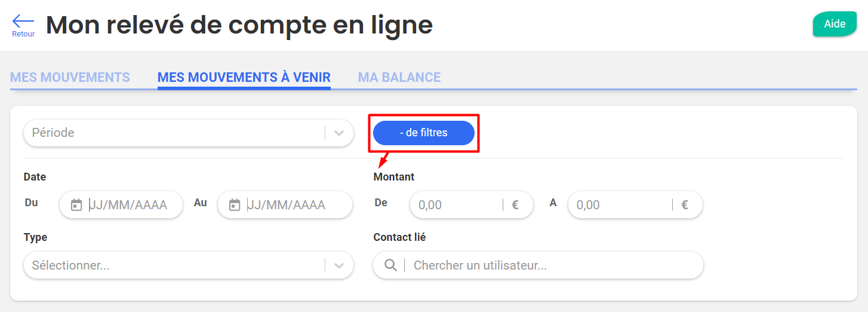This screenshot has height=312, width=868.
Task: Click the euro symbol in De amount
Action: click(x=515, y=205)
